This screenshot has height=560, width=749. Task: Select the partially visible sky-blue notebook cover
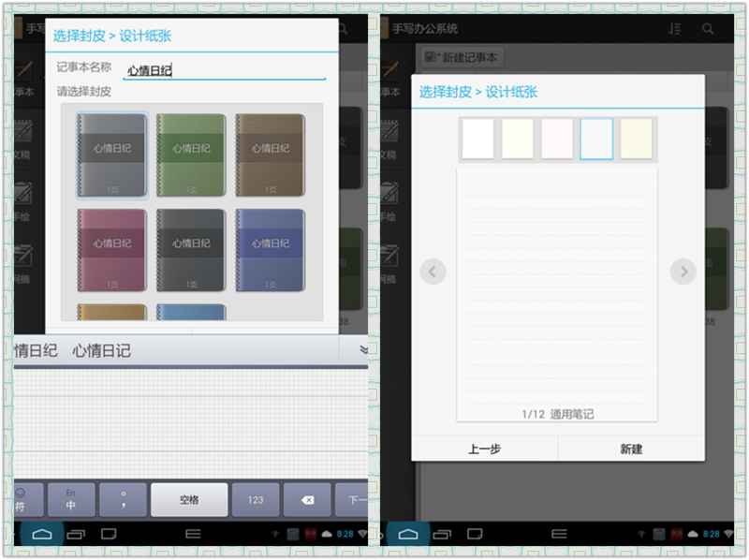[x=191, y=312]
